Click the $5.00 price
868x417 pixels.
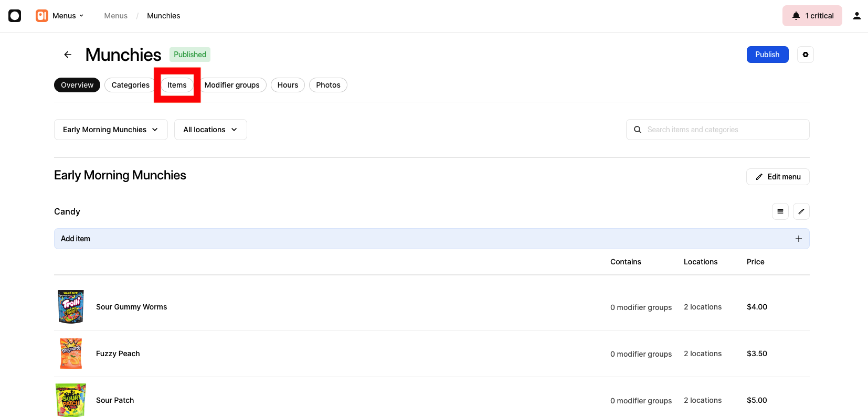click(757, 400)
